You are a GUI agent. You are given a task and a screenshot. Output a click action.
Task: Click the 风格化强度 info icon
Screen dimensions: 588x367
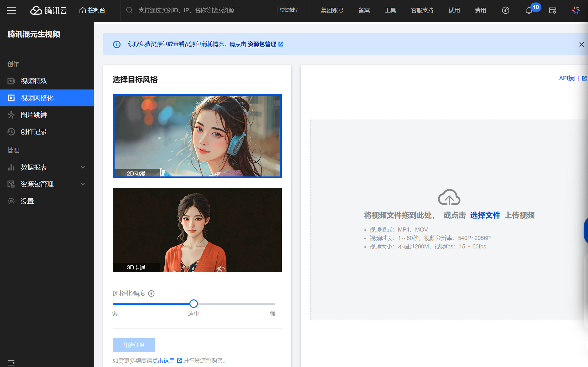point(151,293)
